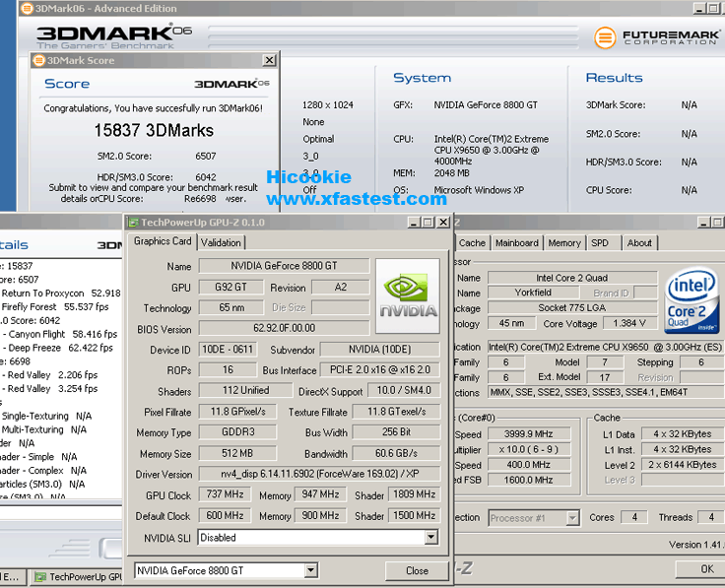Click the Rated FSB 1600.0 MHz field
Viewport: 725px width, 588px height.
click(529, 480)
